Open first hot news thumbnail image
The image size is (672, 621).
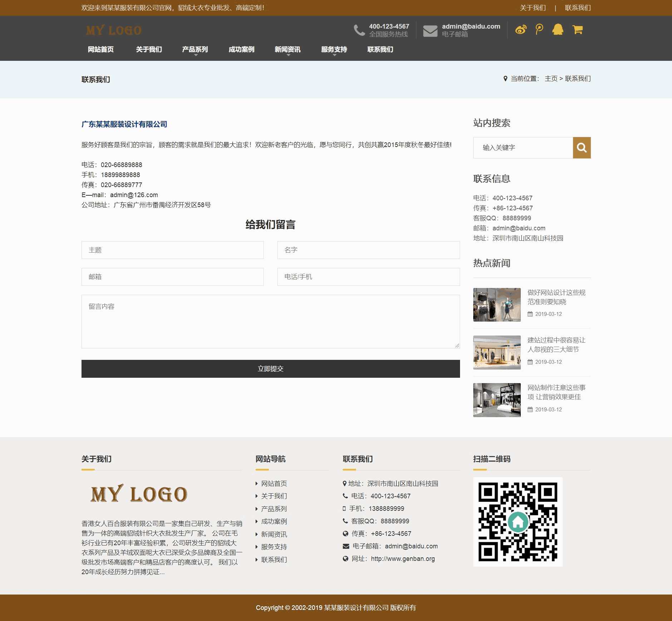497,305
